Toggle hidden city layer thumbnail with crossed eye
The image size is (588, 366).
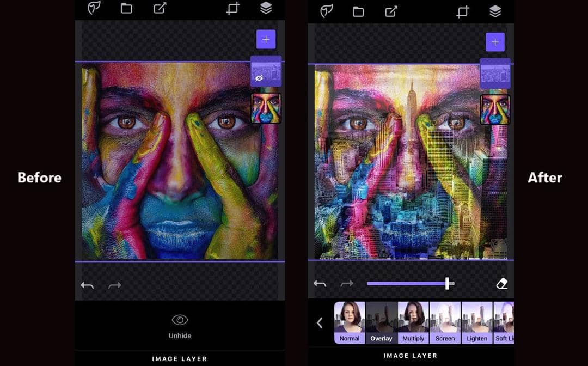point(266,72)
